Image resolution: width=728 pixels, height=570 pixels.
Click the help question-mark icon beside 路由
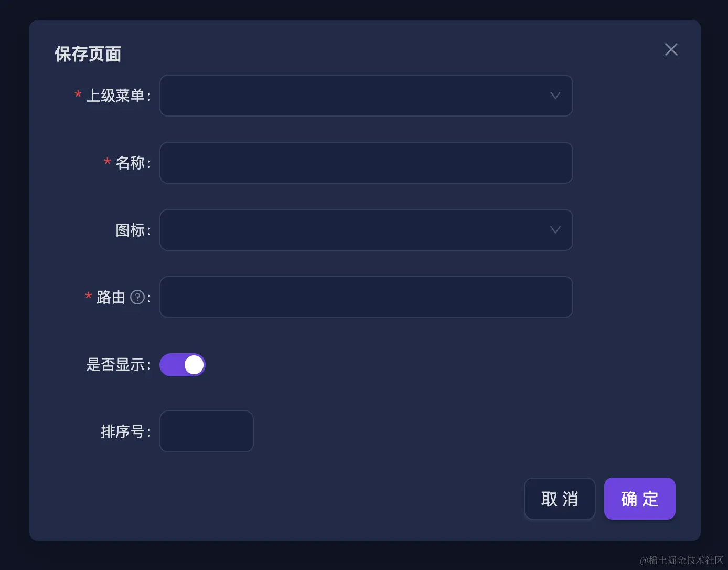point(137,297)
